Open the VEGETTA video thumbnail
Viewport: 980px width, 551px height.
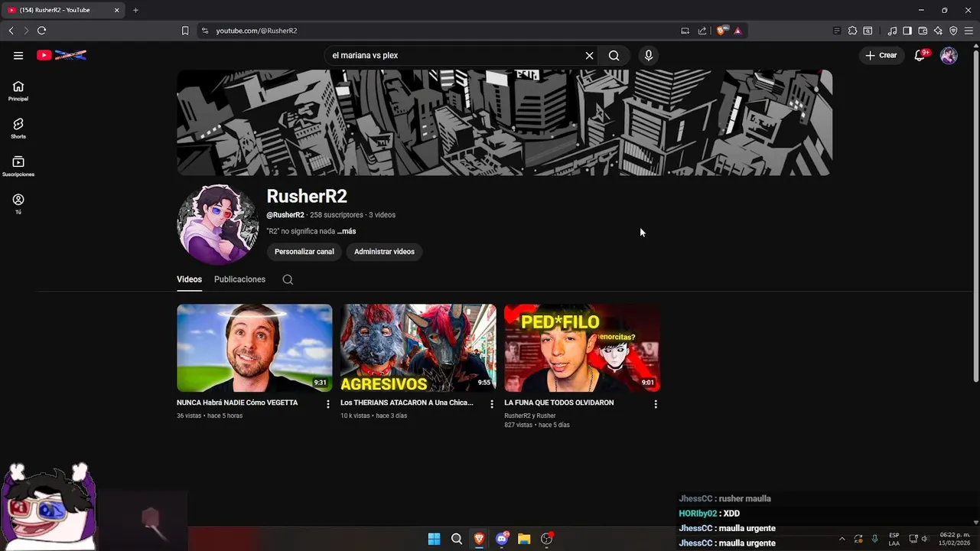click(x=255, y=348)
